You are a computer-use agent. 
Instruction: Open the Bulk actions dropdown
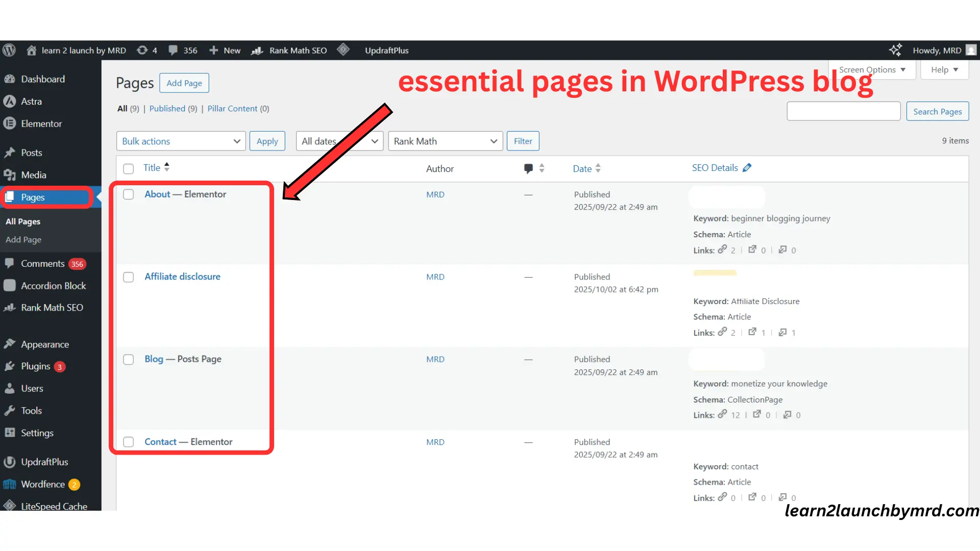click(181, 141)
